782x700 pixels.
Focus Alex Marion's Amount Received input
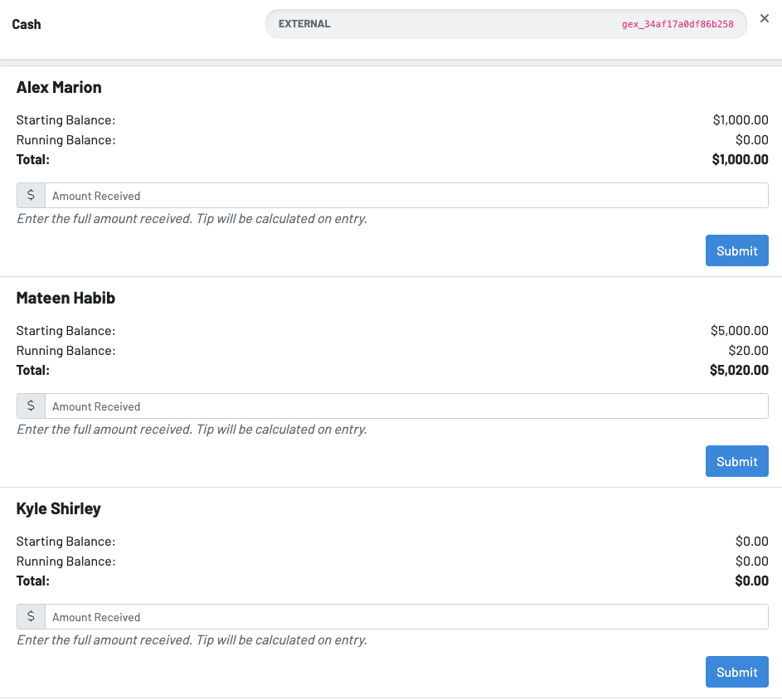click(x=406, y=196)
